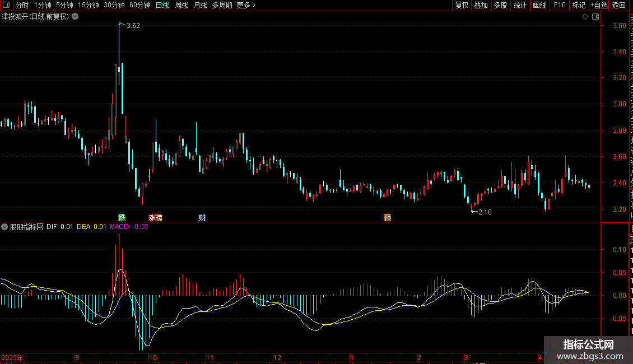Select the 日线 daily tab
The height and width of the screenshot is (364, 633).
pyautogui.click(x=162, y=5)
